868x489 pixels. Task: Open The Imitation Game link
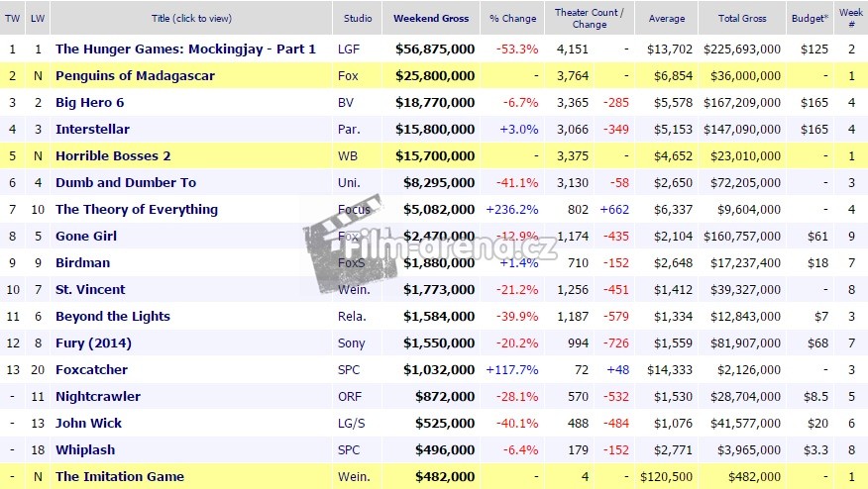[x=120, y=476]
